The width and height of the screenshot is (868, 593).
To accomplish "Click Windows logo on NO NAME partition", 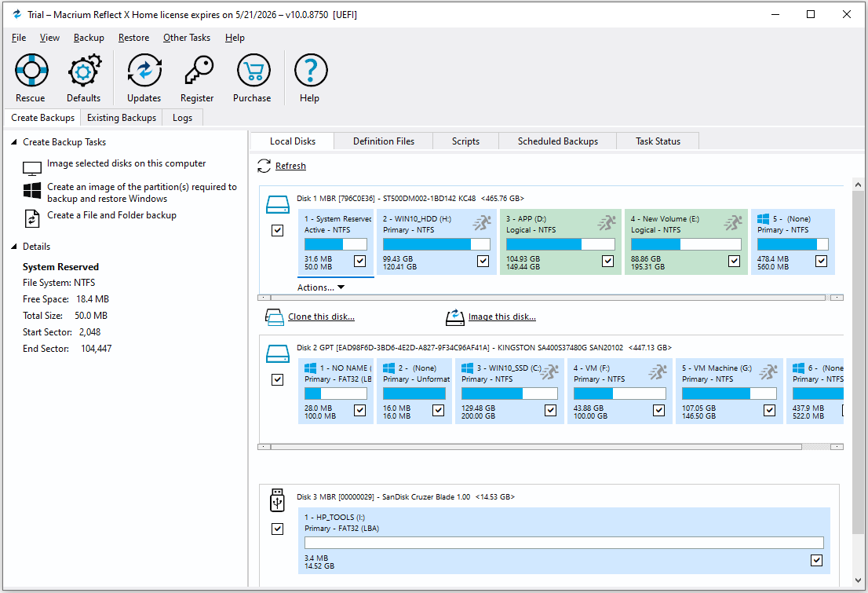I will (x=311, y=368).
